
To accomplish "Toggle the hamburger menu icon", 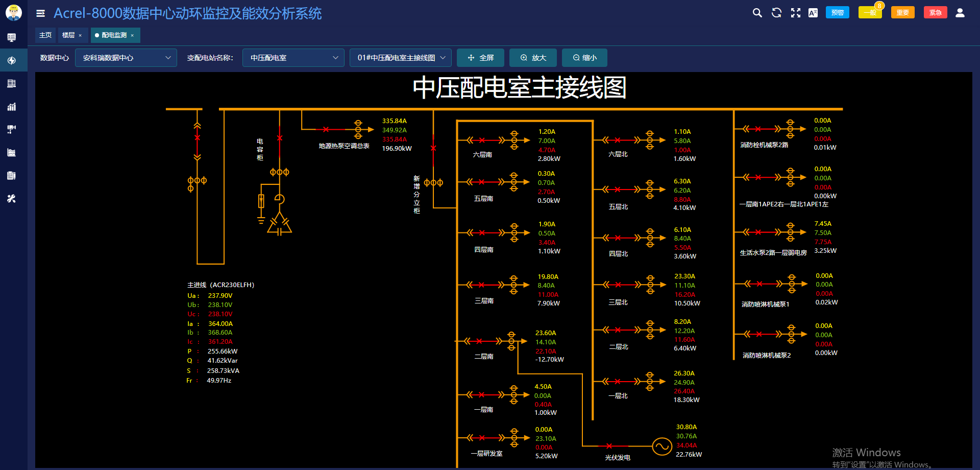I will coord(41,13).
